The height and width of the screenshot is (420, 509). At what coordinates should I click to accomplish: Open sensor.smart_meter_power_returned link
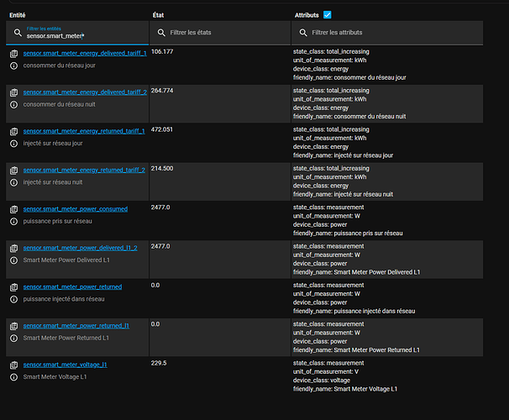72,286
